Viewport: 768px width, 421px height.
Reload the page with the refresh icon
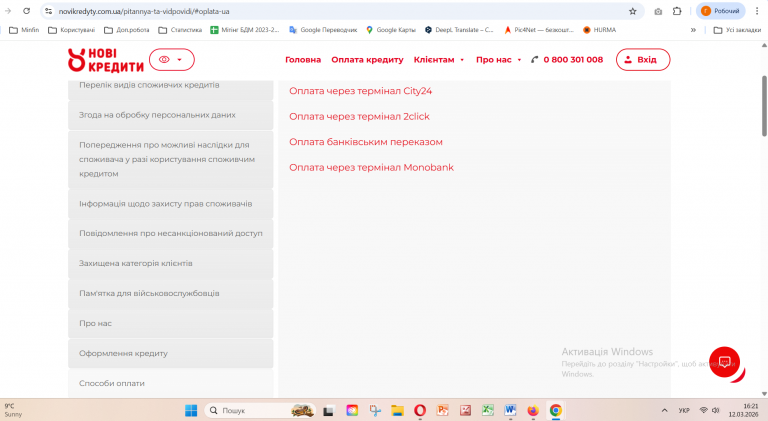[26, 11]
